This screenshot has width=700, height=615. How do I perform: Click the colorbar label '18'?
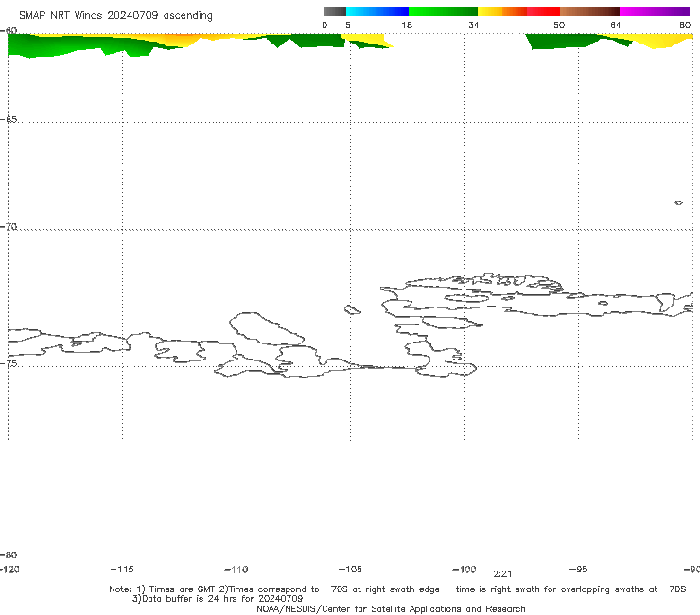pos(407,25)
